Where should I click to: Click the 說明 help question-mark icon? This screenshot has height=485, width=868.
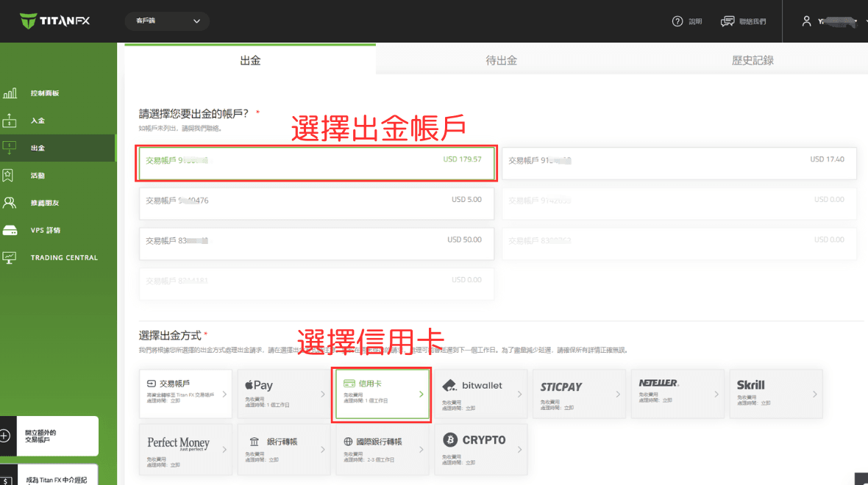point(677,21)
